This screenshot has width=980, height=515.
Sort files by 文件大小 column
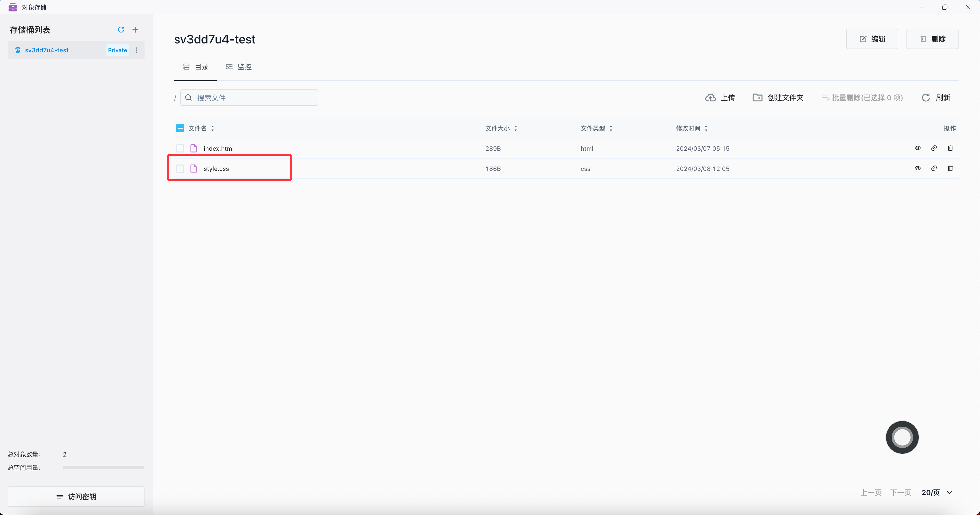pyautogui.click(x=501, y=128)
